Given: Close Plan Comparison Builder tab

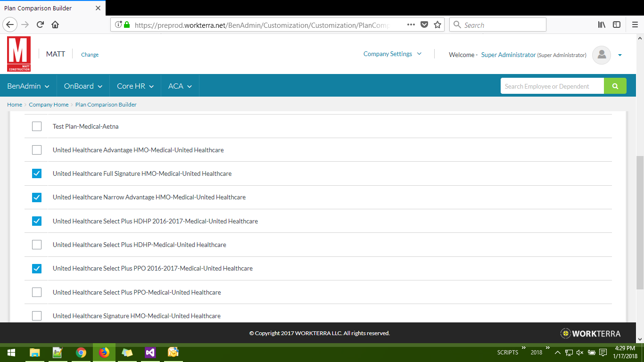Looking at the screenshot, I should (x=98, y=8).
